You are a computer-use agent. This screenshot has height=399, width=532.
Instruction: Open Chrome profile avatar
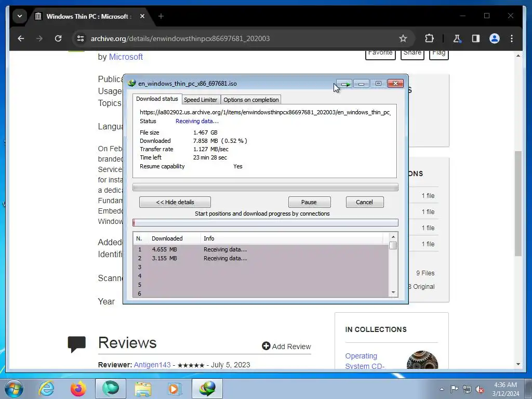pyautogui.click(x=495, y=38)
